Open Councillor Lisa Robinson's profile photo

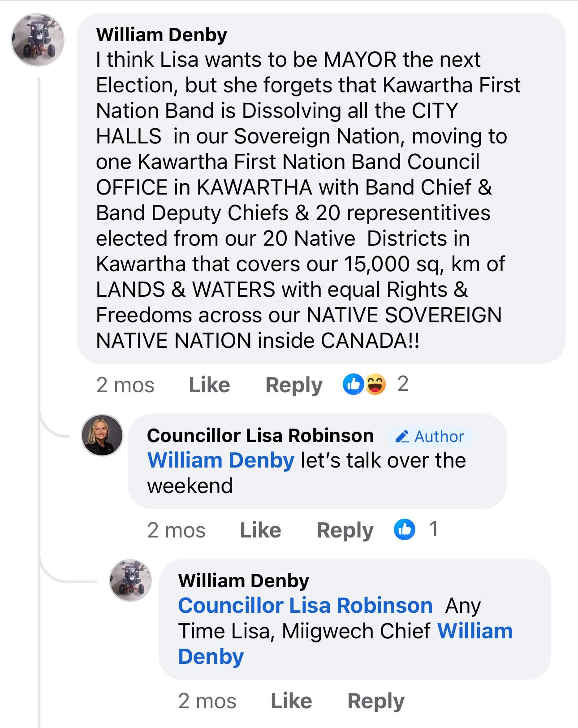pyautogui.click(x=102, y=435)
